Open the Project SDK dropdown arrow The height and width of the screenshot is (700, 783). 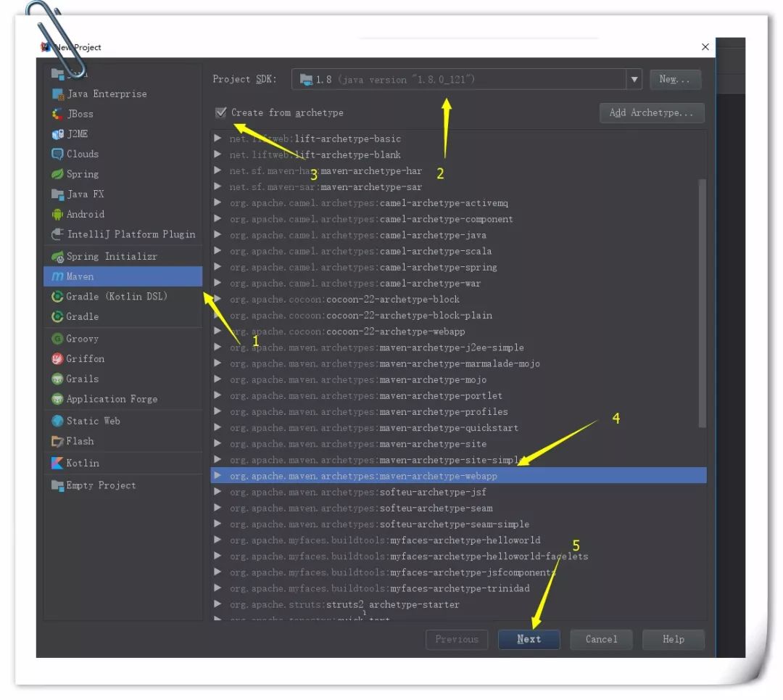(x=634, y=79)
